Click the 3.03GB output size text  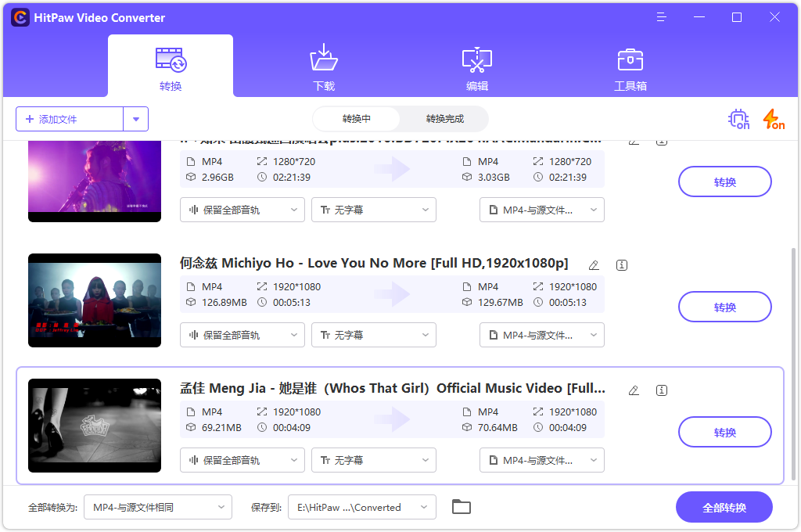click(x=494, y=178)
